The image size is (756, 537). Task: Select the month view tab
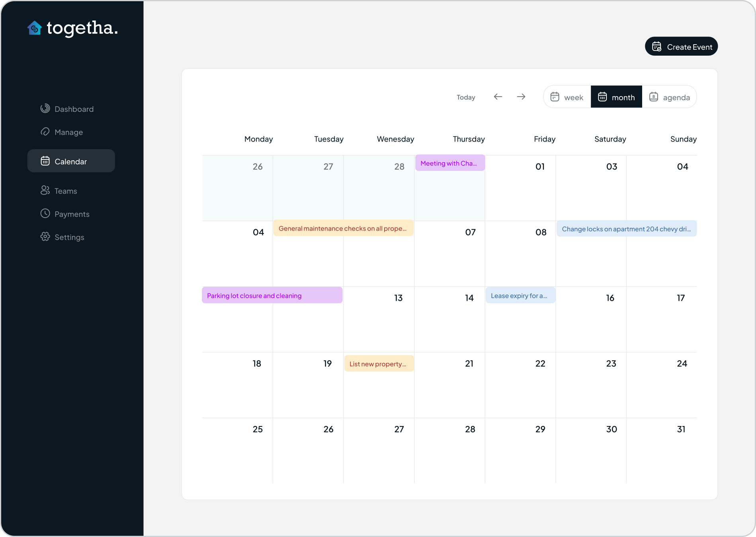pos(616,97)
